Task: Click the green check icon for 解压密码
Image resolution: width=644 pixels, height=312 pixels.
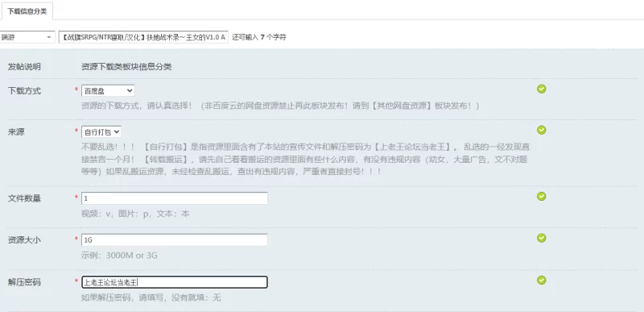Action: (x=541, y=281)
